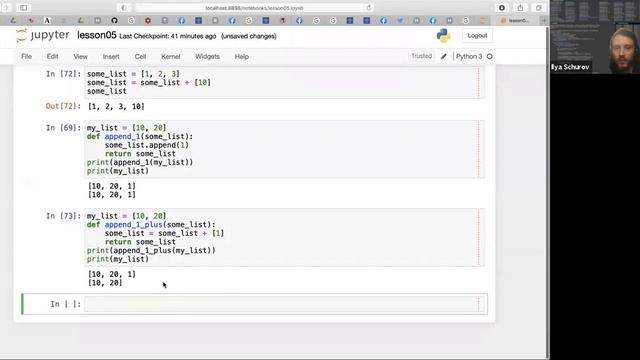Image resolution: width=640 pixels, height=360 pixels.
Task: Open the Insert menu
Action: pos(111,56)
